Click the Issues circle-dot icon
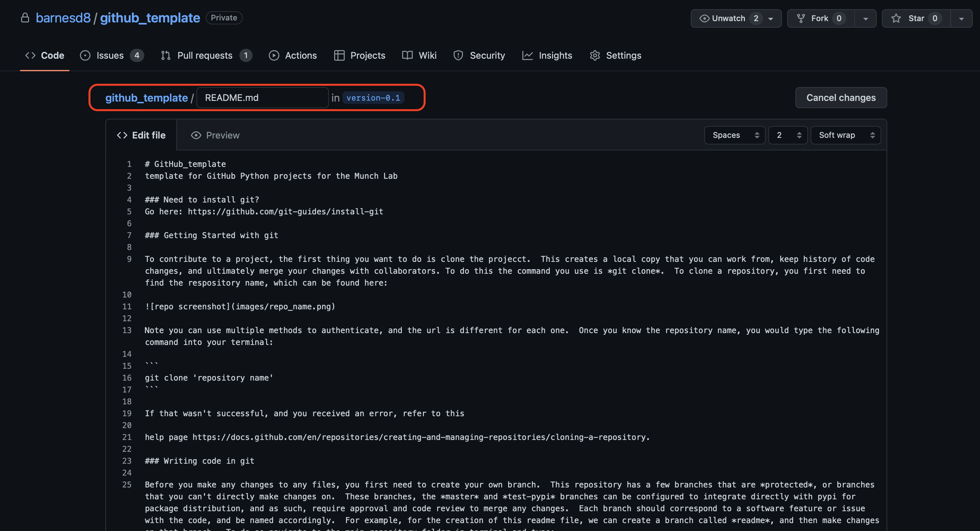Viewport: 980px width, 531px height. (85, 55)
